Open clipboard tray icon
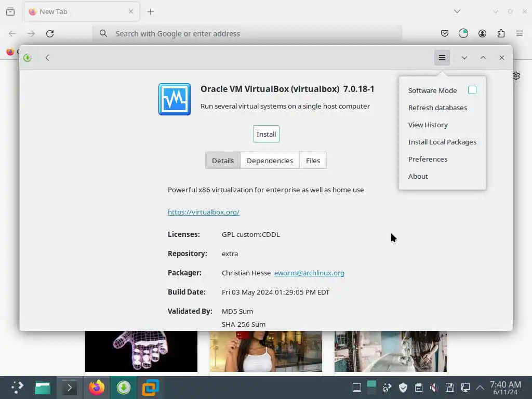The image size is (532, 399). 418,388
